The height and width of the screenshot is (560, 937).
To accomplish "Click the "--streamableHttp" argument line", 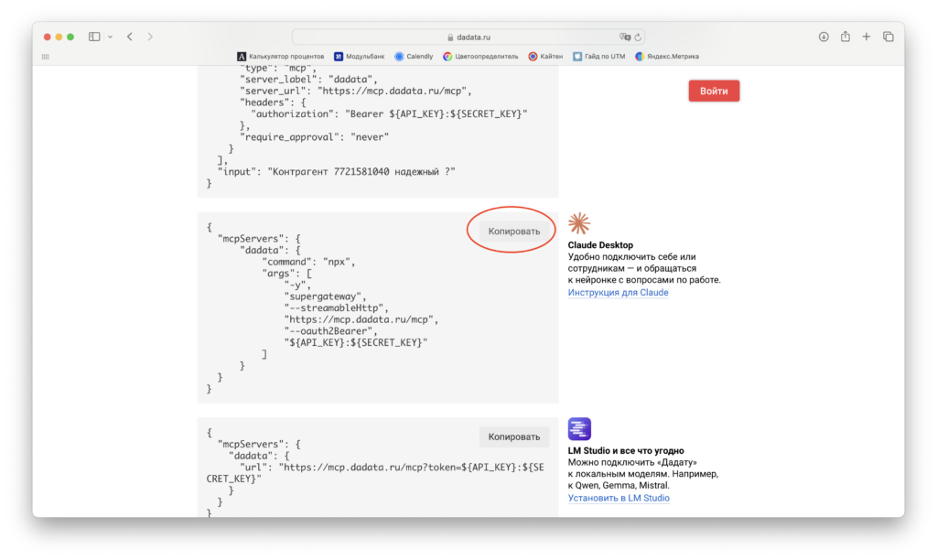I will point(337,307).
